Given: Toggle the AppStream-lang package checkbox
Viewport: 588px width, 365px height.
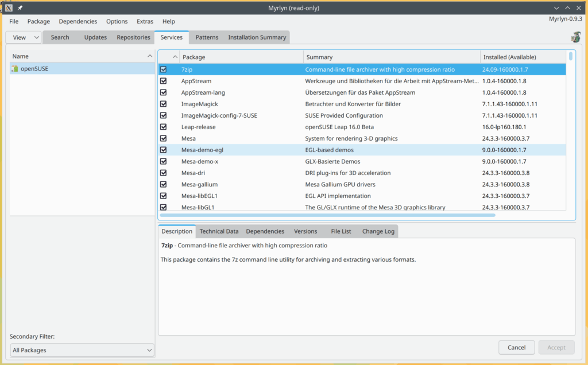Looking at the screenshot, I should 164,92.
